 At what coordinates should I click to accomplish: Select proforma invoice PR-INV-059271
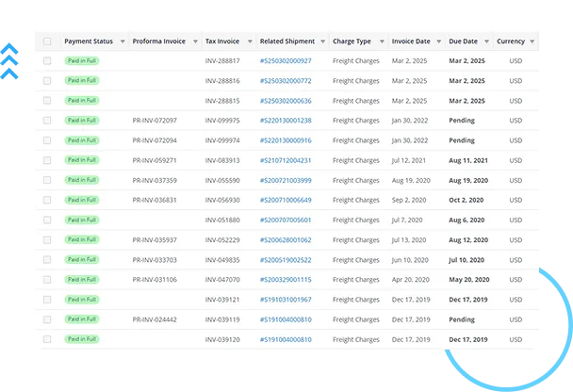tap(155, 160)
